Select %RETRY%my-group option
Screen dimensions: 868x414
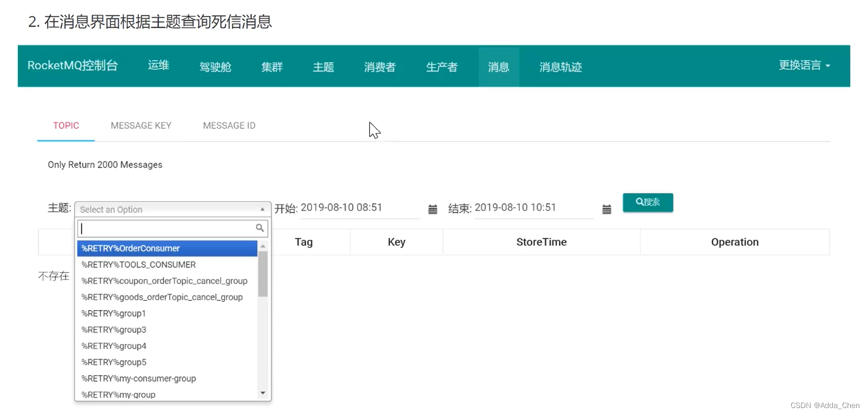coord(167,394)
